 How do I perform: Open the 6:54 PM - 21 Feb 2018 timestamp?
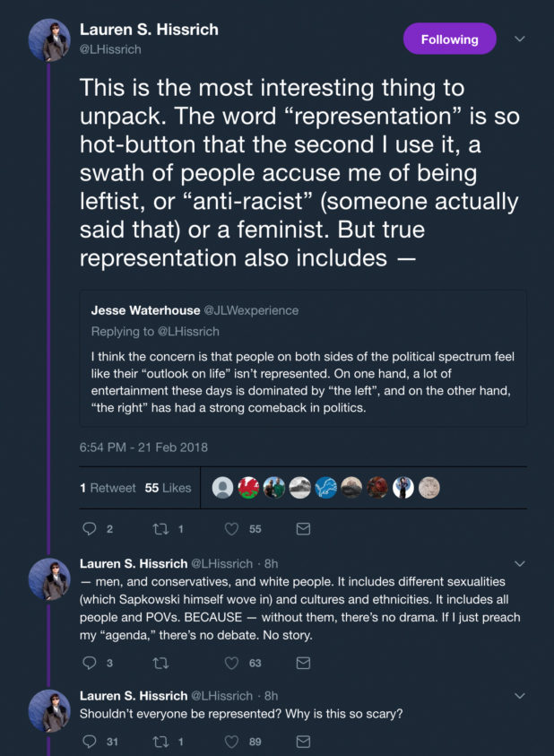143,447
